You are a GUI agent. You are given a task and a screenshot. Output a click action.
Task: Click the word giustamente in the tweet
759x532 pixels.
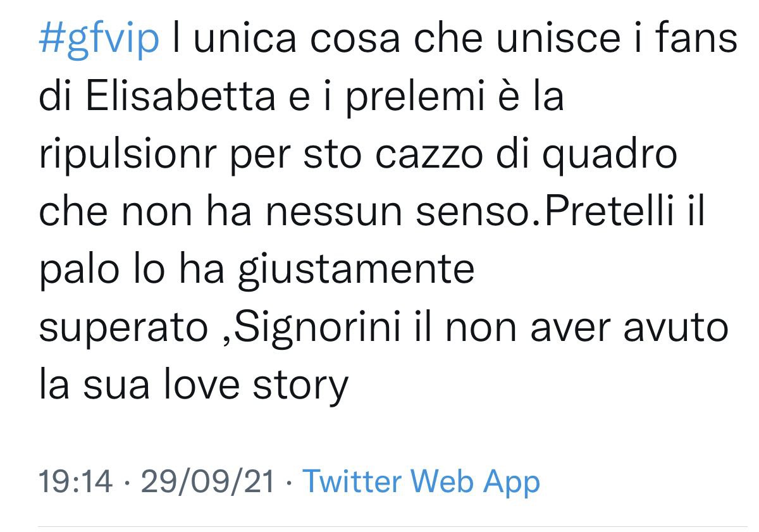(x=355, y=271)
